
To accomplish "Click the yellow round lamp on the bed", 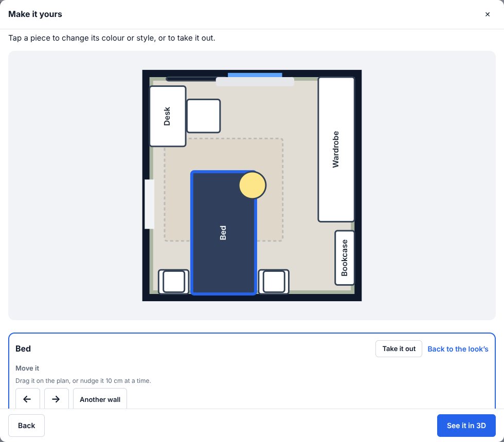I will tap(253, 185).
